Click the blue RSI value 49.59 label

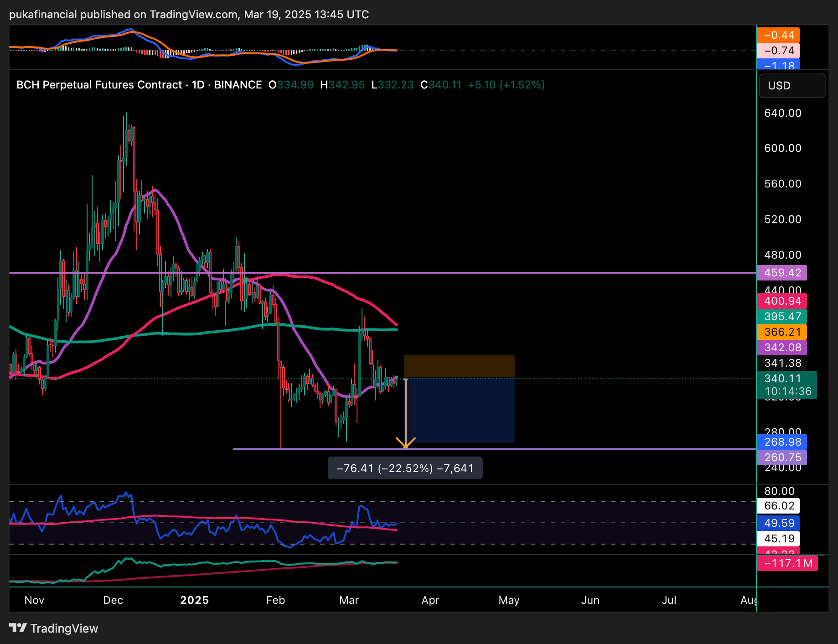click(x=778, y=523)
